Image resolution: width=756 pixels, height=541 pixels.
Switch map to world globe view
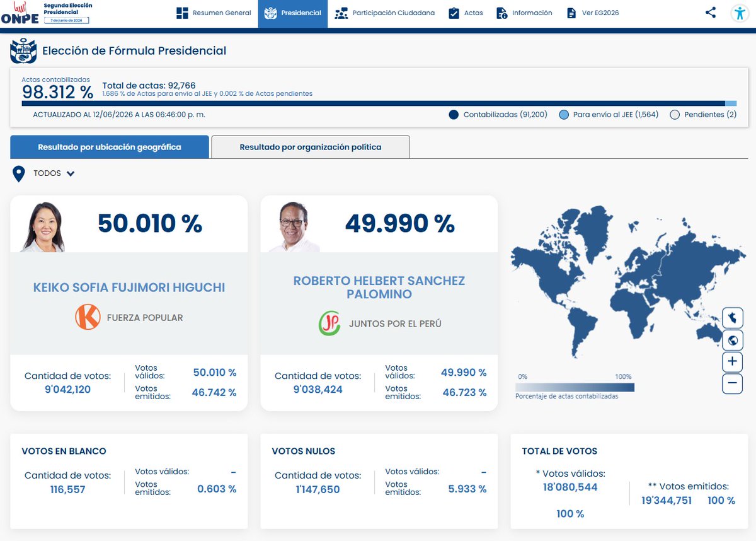(732, 340)
